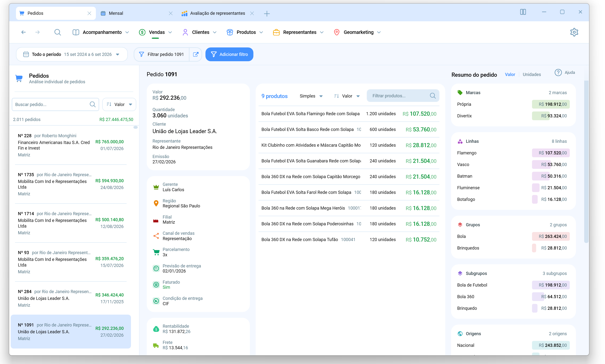Click the Nacional origin row
This screenshot has height=364, width=605.
(x=513, y=345)
